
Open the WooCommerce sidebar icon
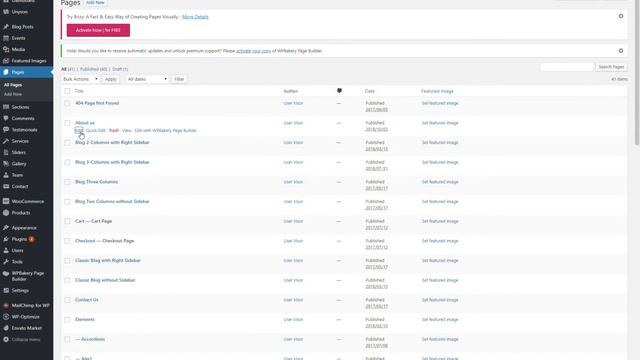point(6,201)
